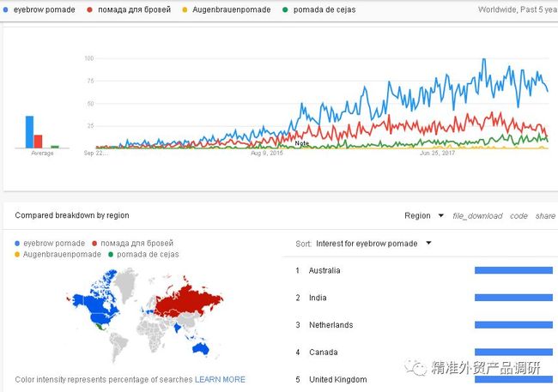Click the file_download icon
The width and height of the screenshot is (558, 392).
point(477,216)
